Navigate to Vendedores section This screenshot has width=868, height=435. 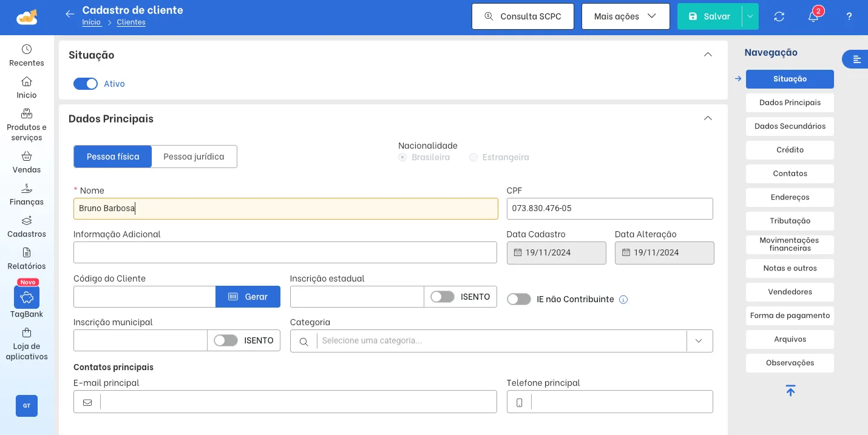pos(790,292)
